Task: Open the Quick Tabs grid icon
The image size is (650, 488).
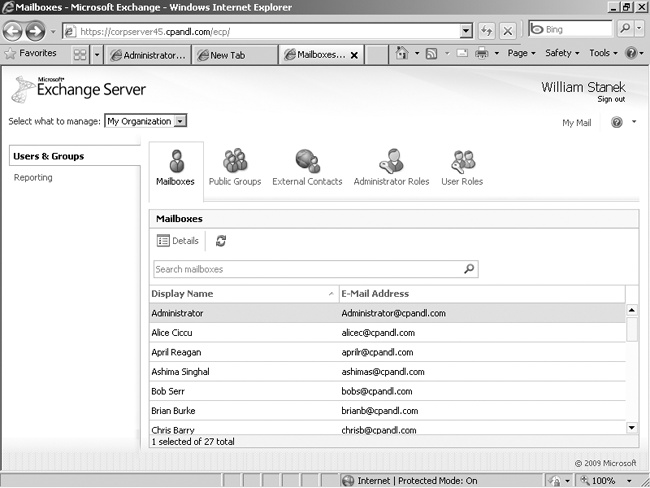Action: coord(80,55)
